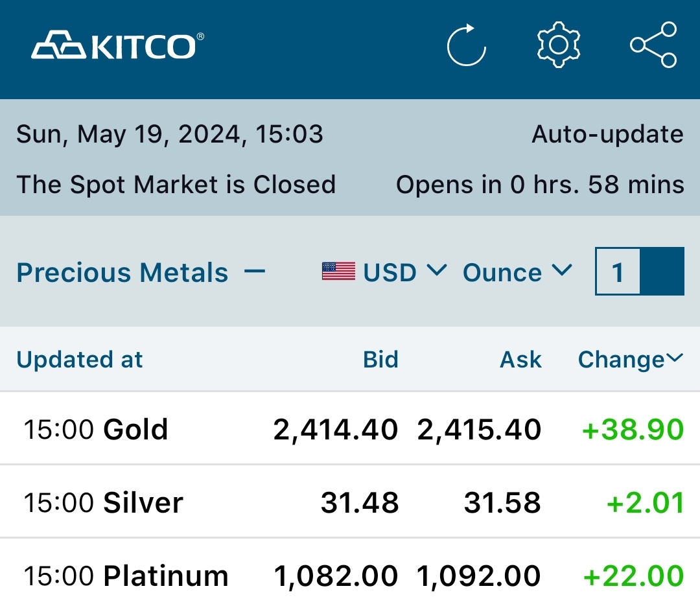Tap the Updated at column header

pyautogui.click(x=80, y=359)
